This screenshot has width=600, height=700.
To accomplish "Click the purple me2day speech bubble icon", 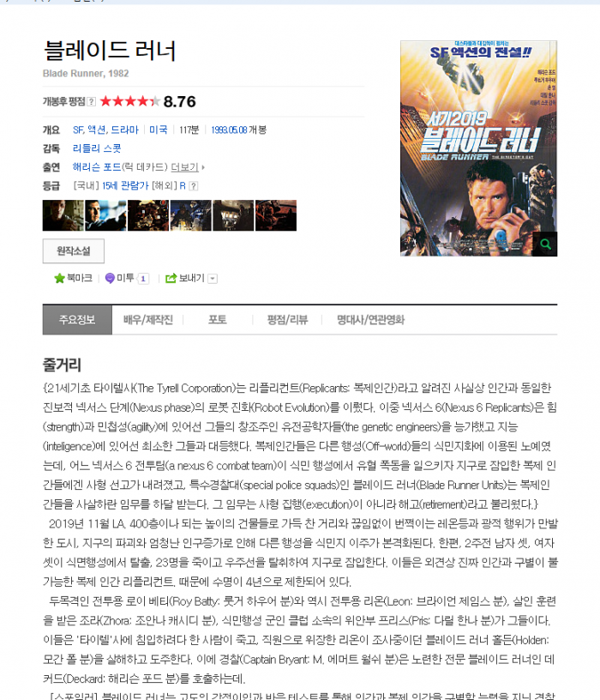I will (110, 279).
